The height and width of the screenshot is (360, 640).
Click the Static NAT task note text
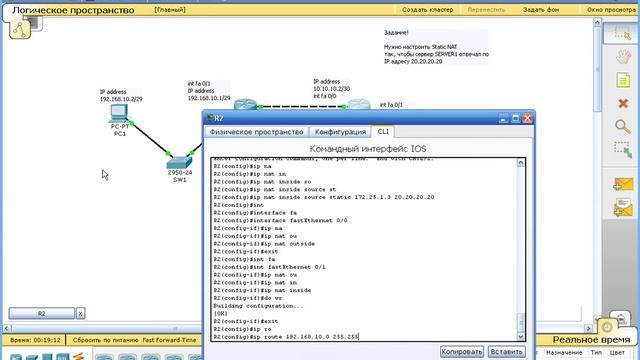click(436, 47)
